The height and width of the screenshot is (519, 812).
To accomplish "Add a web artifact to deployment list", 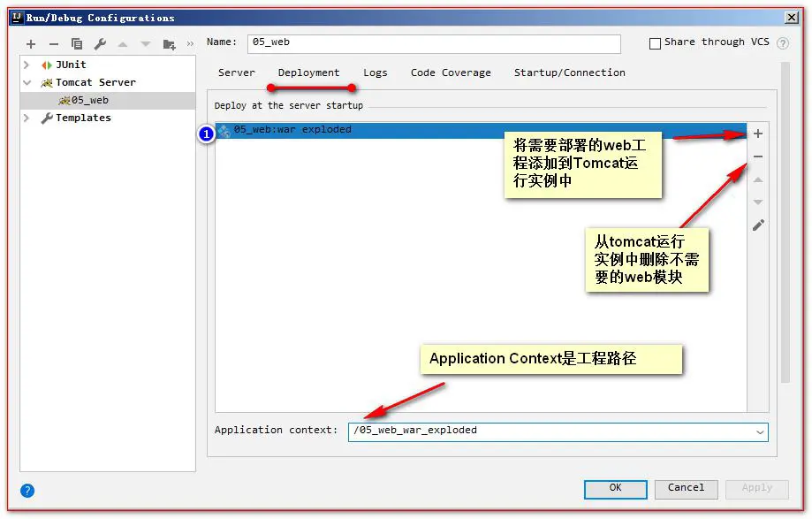I will pos(757,134).
